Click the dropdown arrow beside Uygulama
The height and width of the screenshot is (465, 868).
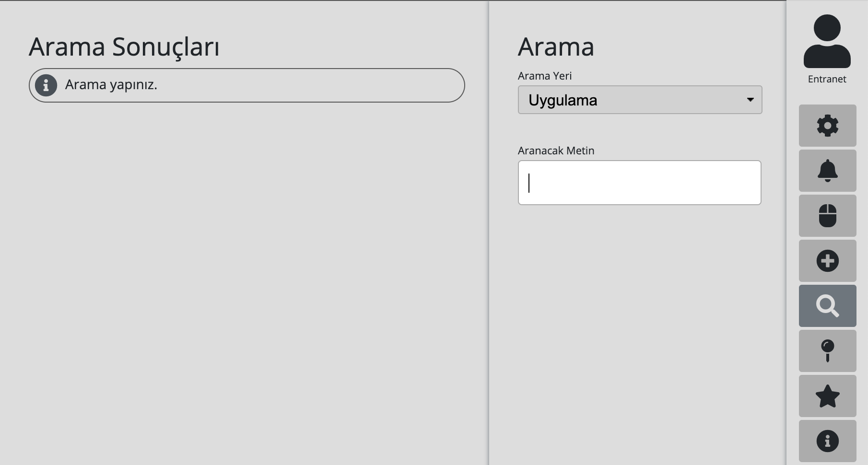pyautogui.click(x=750, y=100)
